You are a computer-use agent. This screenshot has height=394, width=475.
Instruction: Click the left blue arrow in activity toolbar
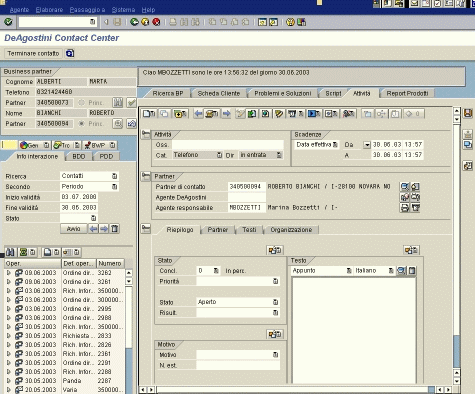[x=198, y=114]
